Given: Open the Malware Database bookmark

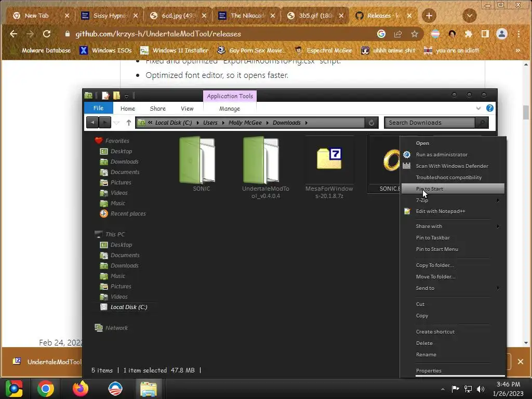Looking at the screenshot, I should 41,50.
